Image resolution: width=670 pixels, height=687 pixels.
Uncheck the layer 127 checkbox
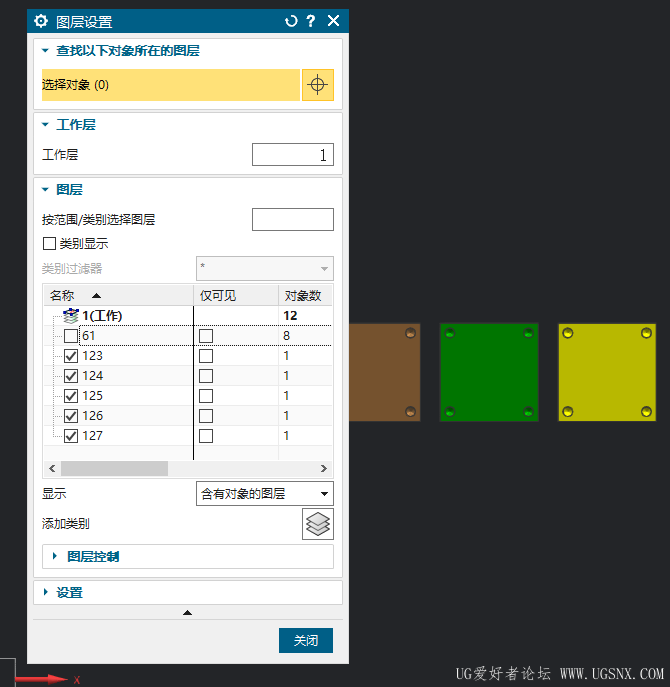(x=71, y=436)
